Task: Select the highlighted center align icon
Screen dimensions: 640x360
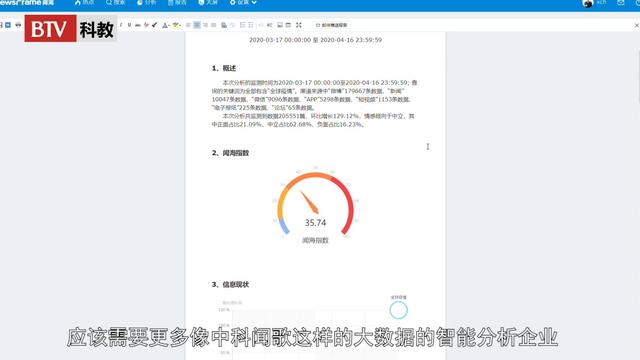Action: click(x=197, y=25)
